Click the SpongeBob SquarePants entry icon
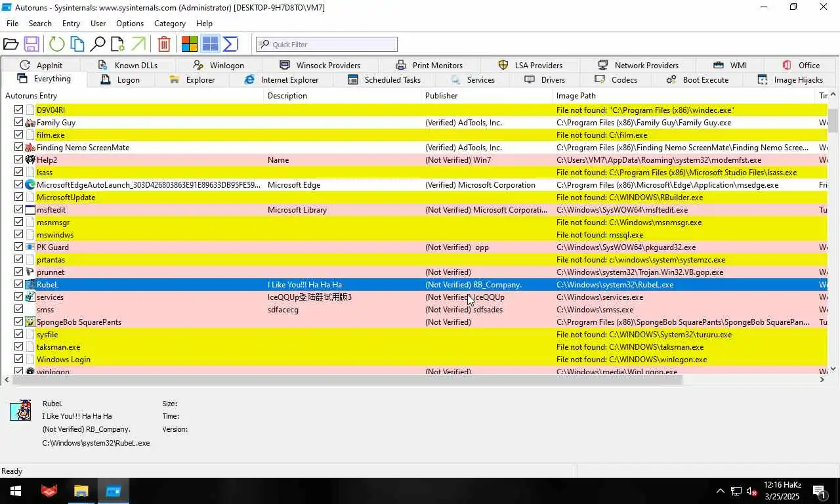The height and width of the screenshot is (504, 840). 30,322
